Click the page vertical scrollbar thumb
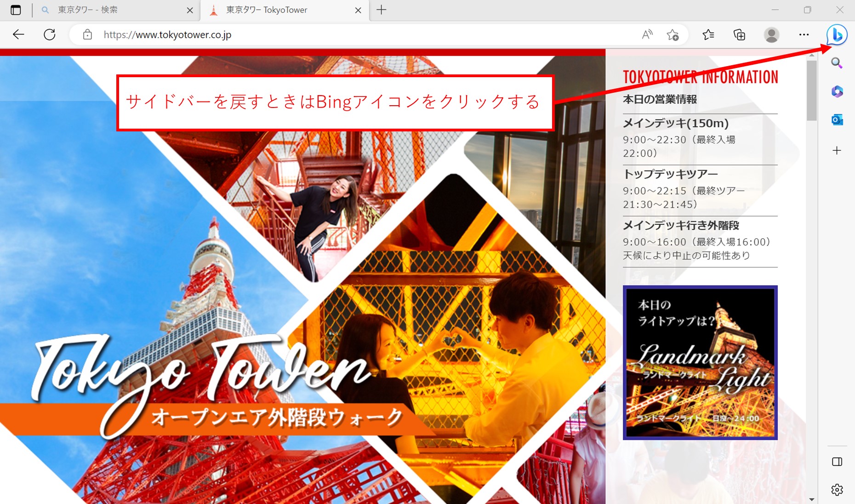This screenshot has height=504, width=855. 812,91
